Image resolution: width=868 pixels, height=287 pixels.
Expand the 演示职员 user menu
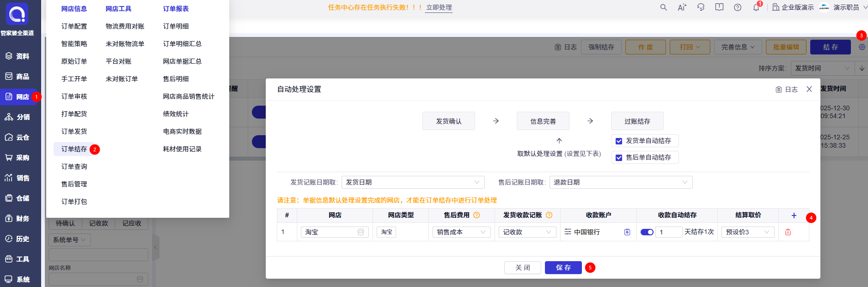[x=850, y=7]
